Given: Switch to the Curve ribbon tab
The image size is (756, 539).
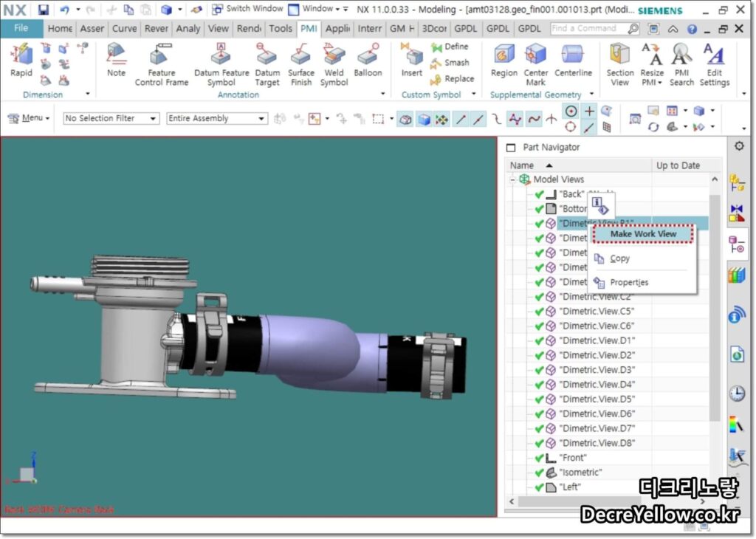Looking at the screenshot, I should pos(124,29).
